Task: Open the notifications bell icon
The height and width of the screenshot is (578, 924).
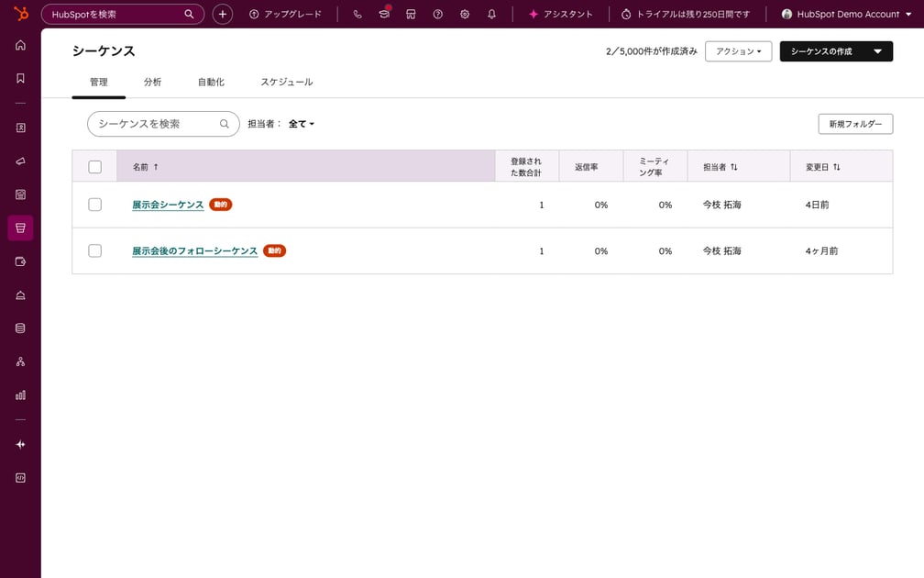Action: point(492,14)
